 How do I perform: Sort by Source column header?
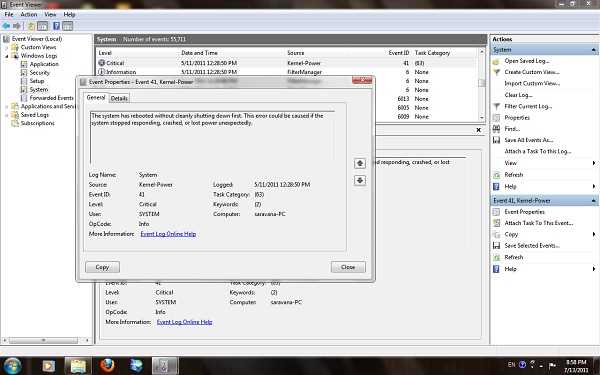(x=295, y=53)
